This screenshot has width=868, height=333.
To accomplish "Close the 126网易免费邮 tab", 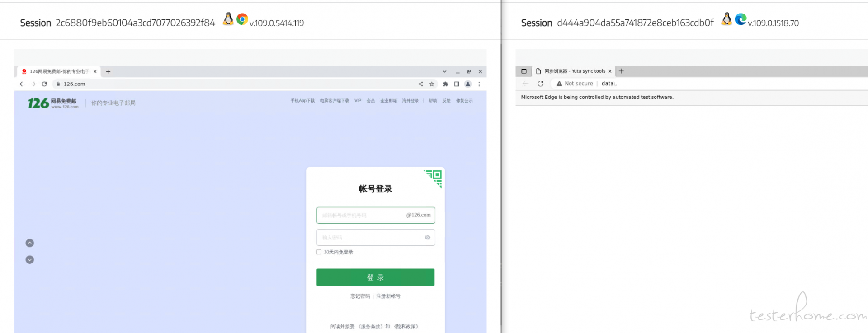I will click(95, 71).
